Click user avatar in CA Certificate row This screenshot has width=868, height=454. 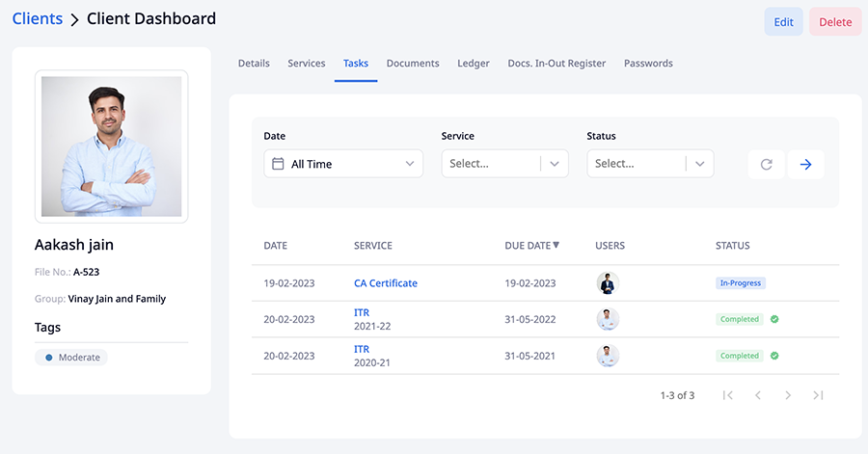point(607,283)
